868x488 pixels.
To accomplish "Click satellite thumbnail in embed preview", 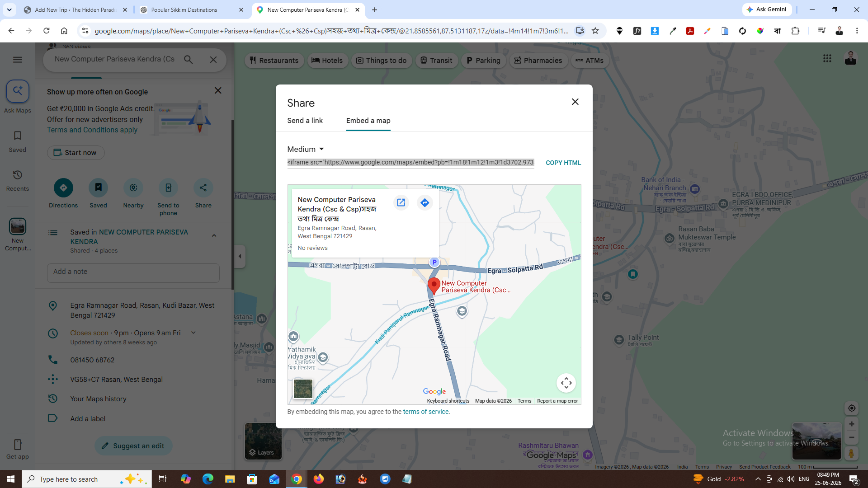I will click(x=303, y=389).
